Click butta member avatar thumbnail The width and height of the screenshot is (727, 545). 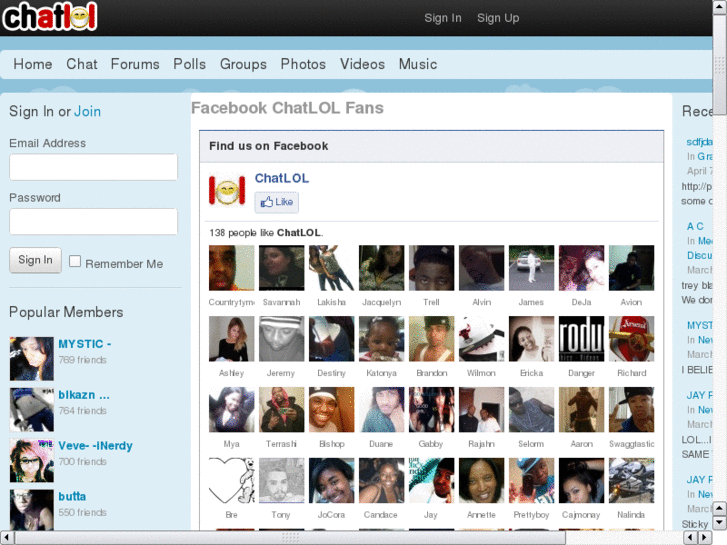point(32,510)
